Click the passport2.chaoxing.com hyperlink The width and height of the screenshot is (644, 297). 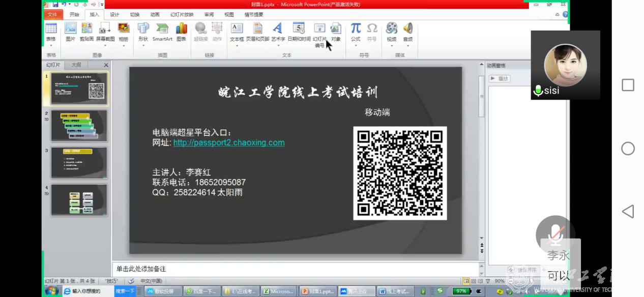[228, 142]
